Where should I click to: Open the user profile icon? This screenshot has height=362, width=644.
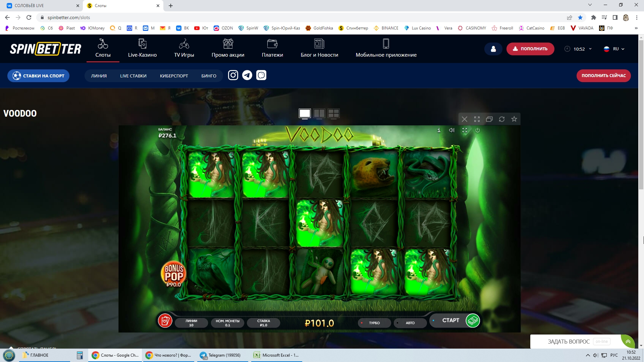click(493, 49)
